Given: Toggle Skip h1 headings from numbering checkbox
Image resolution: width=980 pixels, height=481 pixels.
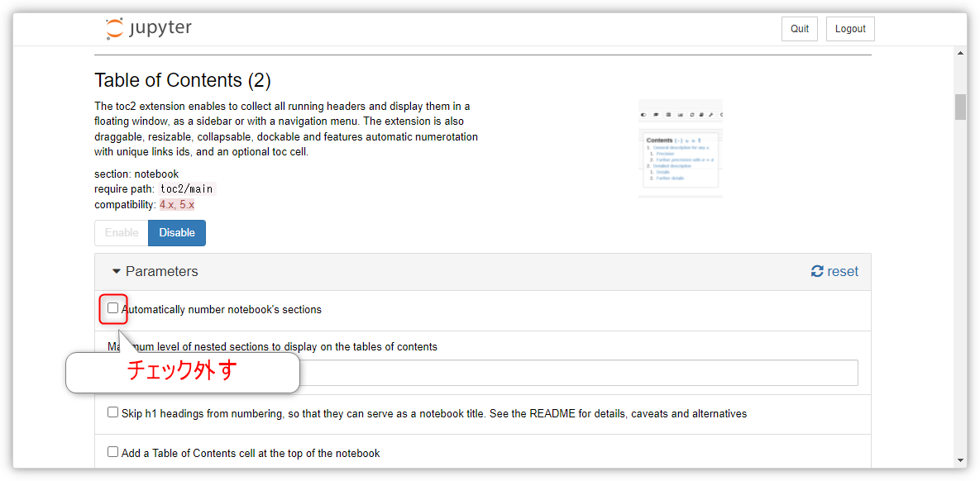Looking at the screenshot, I should tap(112, 412).
